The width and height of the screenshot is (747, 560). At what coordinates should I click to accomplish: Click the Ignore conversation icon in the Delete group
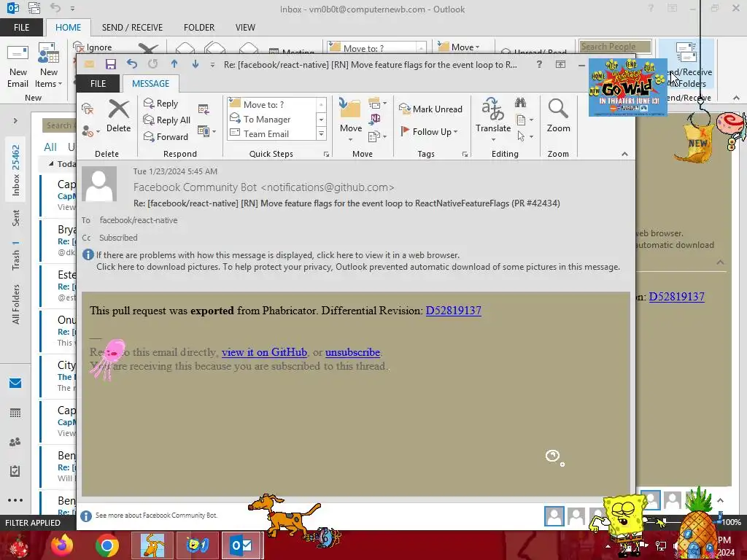coord(88,109)
